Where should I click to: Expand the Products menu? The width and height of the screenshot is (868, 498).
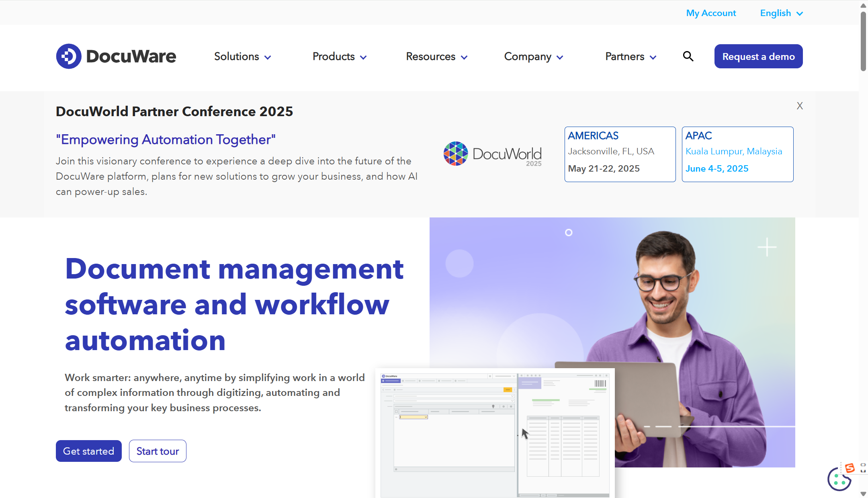340,57
